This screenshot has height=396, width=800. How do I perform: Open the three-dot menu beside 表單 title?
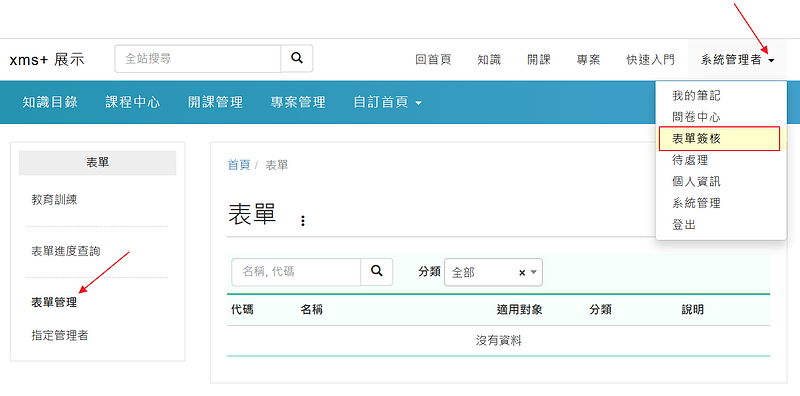pyautogui.click(x=303, y=220)
